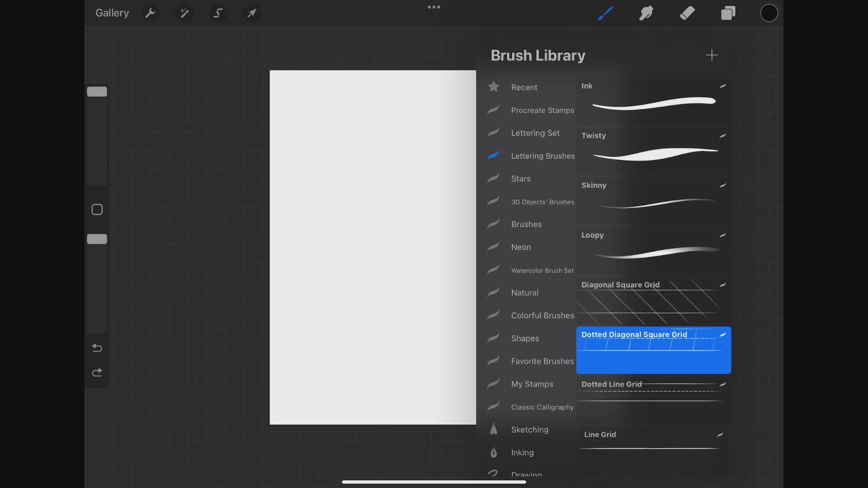
Task: Activate the Selection tool
Action: pos(218,13)
